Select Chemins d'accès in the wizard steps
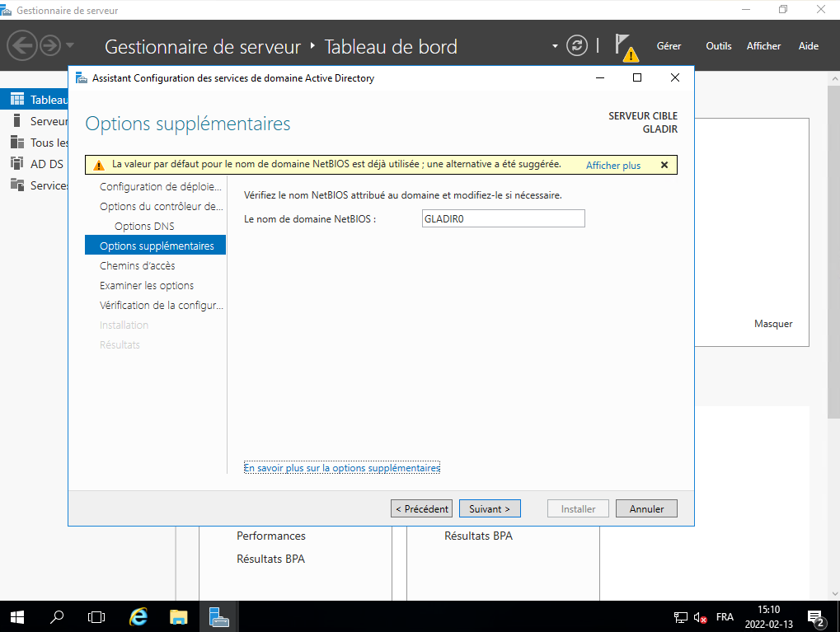Screen dimensions: 840x632 click(137, 266)
